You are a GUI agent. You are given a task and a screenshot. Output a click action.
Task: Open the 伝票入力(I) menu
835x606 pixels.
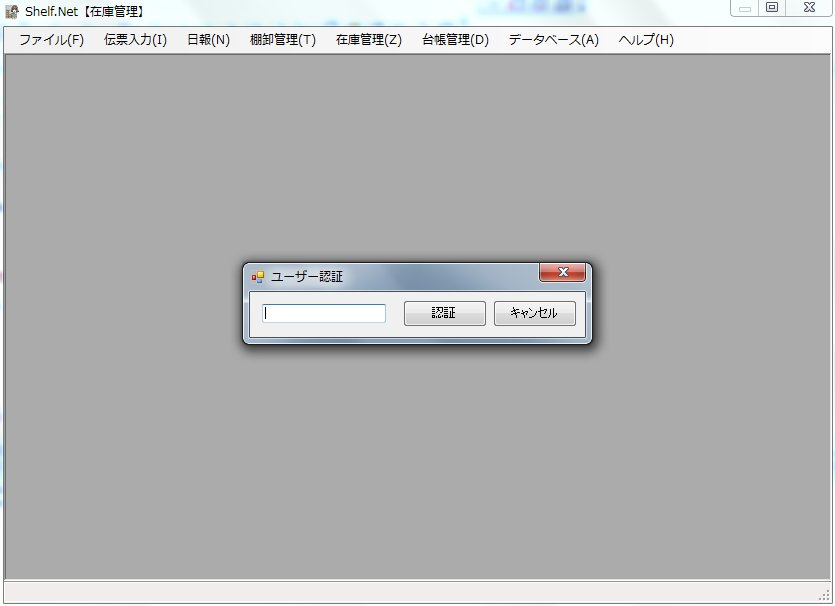click(135, 40)
